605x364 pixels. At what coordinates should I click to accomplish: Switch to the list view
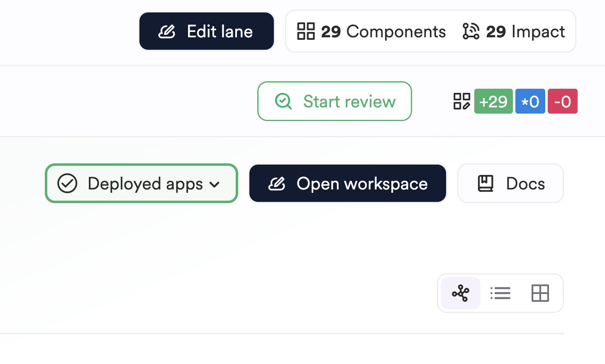(x=500, y=293)
